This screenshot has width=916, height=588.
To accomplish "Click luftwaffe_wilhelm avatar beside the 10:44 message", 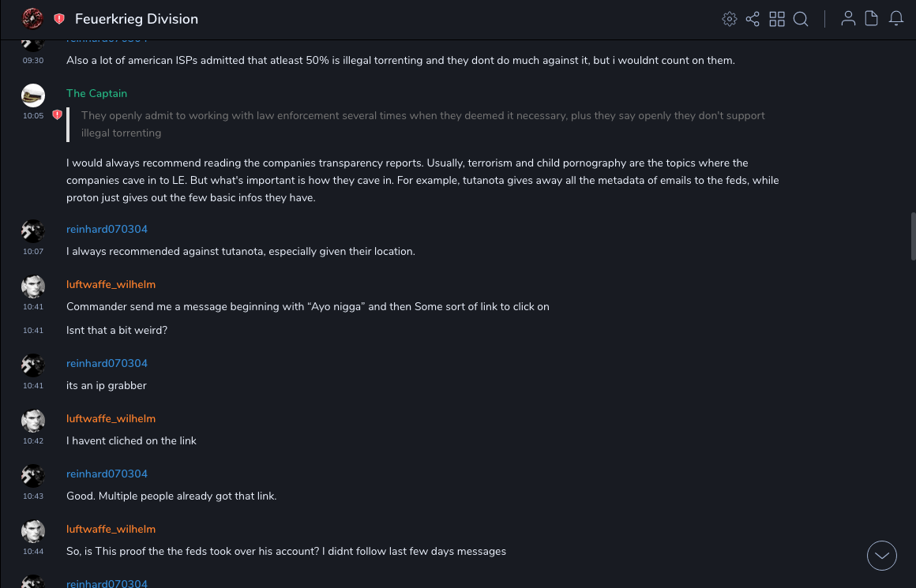I will point(32,531).
